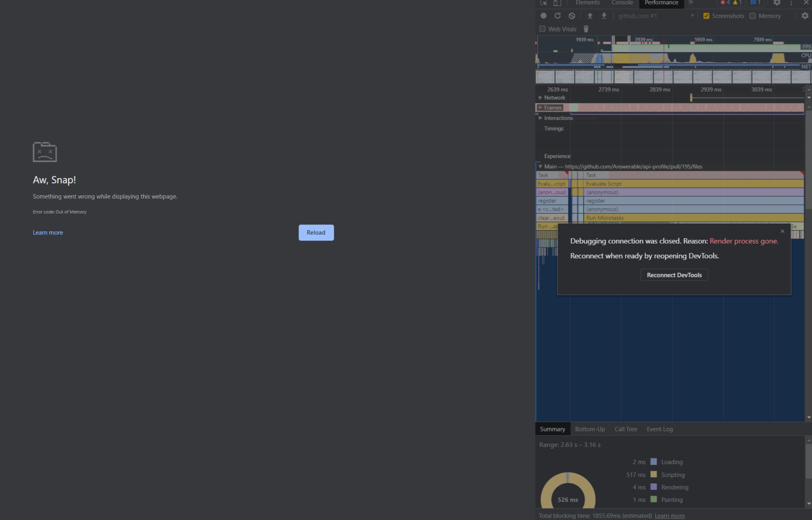This screenshot has height=520, width=812.
Task: Collapse the Main thread track
Action: coord(541,166)
